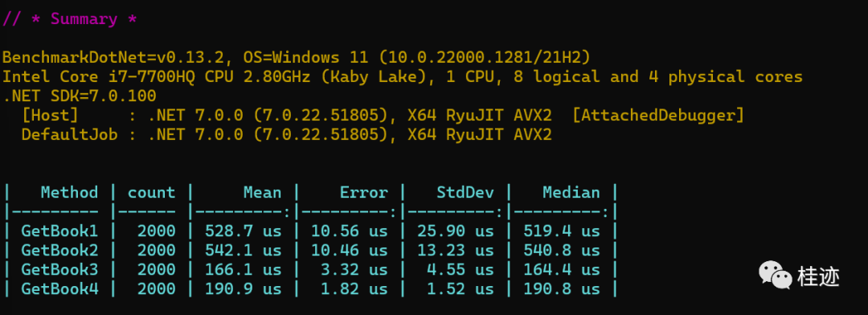Click the Median column header

click(571, 193)
